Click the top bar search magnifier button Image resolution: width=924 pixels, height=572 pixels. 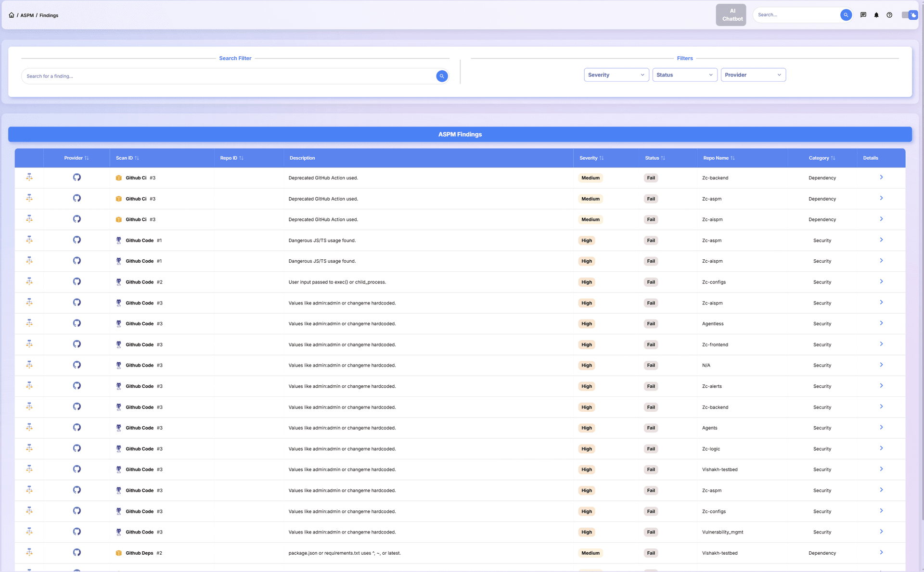(x=846, y=15)
